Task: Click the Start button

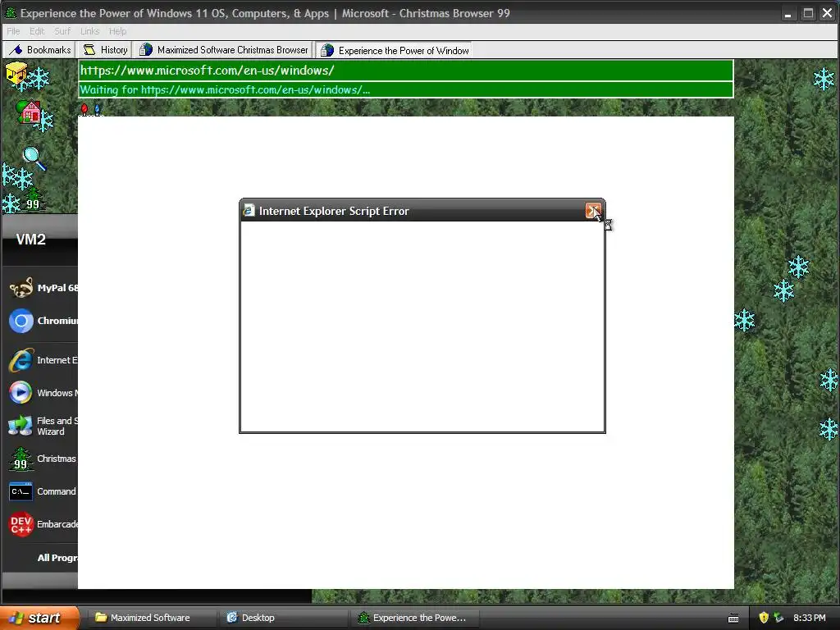Action: [39, 618]
